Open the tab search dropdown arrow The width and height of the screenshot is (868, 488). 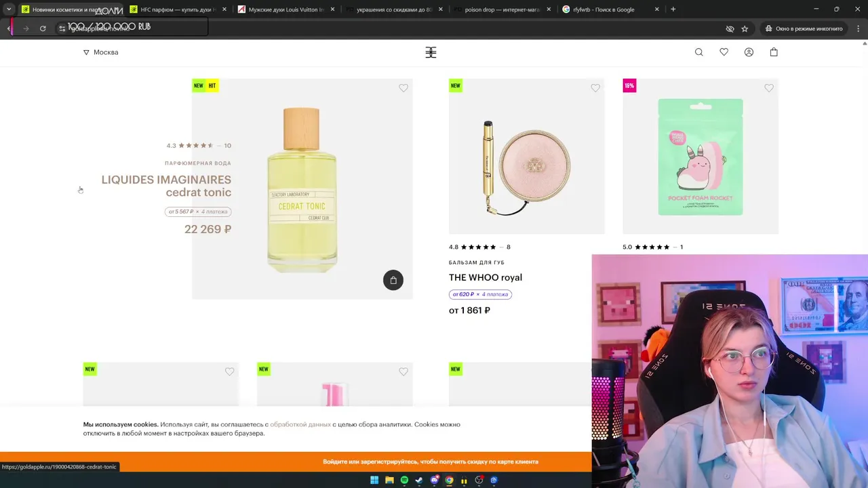pyautogui.click(x=9, y=9)
